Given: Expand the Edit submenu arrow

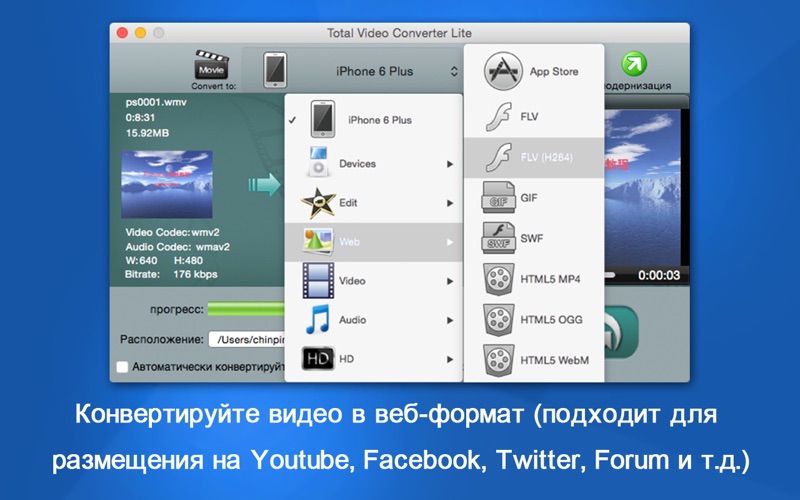Looking at the screenshot, I should pos(449,203).
